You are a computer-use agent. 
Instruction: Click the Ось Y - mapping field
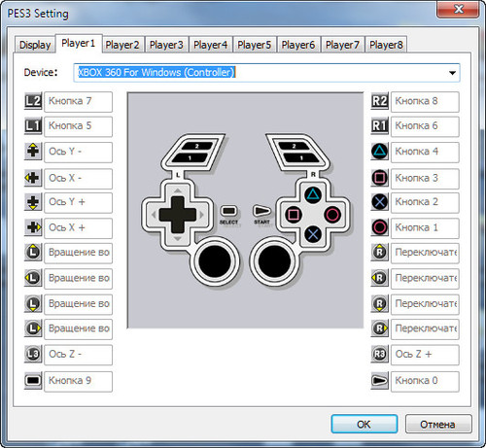pos(78,152)
